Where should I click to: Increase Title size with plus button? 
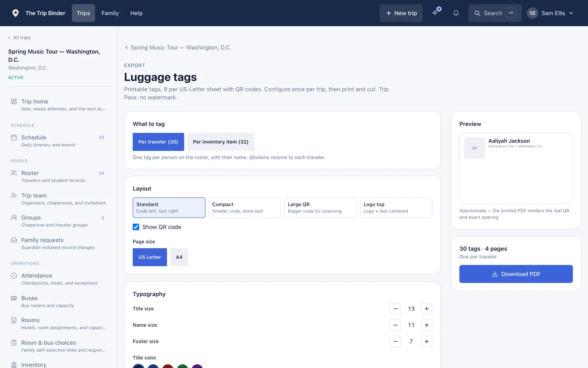pos(427,309)
